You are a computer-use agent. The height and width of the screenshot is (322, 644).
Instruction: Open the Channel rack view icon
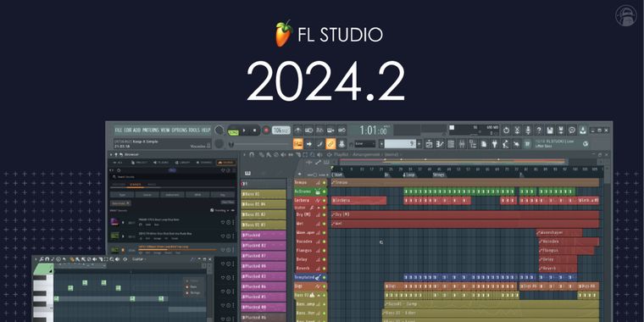pyautogui.click(x=451, y=144)
